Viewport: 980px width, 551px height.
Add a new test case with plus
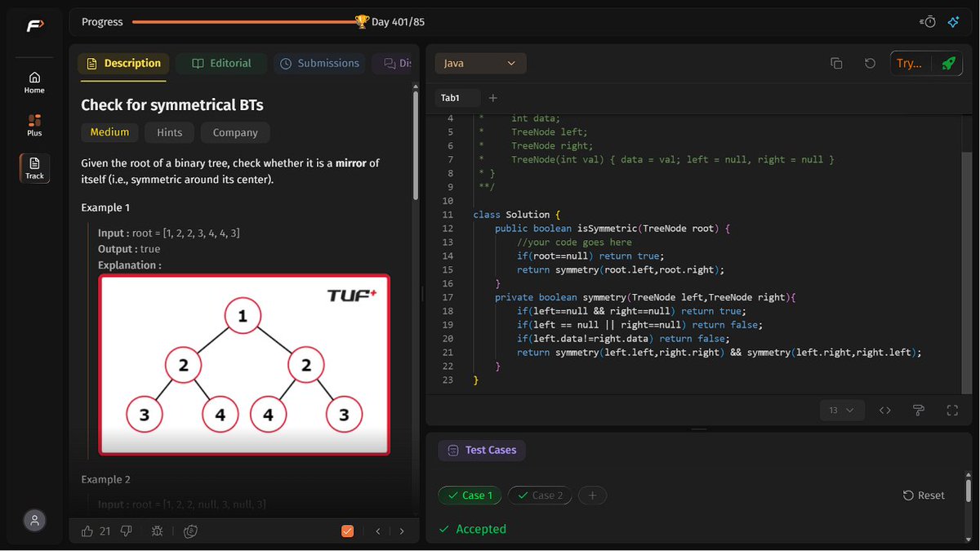click(592, 495)
